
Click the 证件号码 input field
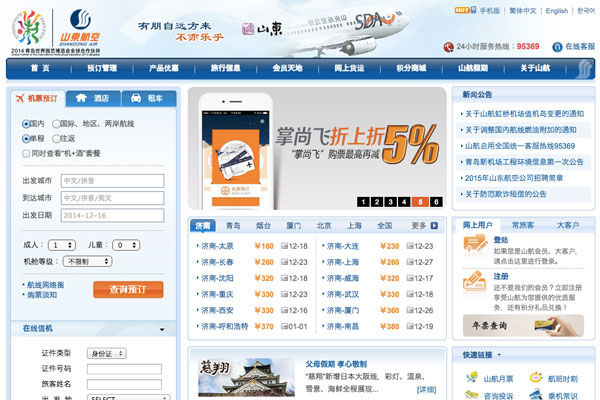(124, 369)
